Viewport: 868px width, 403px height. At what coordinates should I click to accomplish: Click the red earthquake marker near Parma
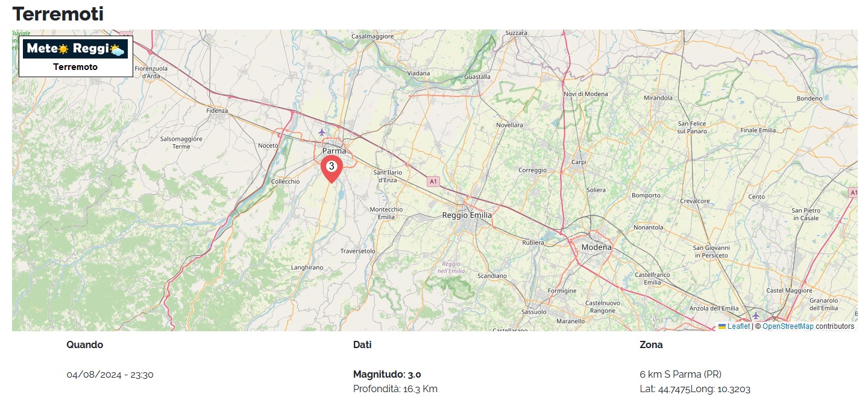[331, 168]
